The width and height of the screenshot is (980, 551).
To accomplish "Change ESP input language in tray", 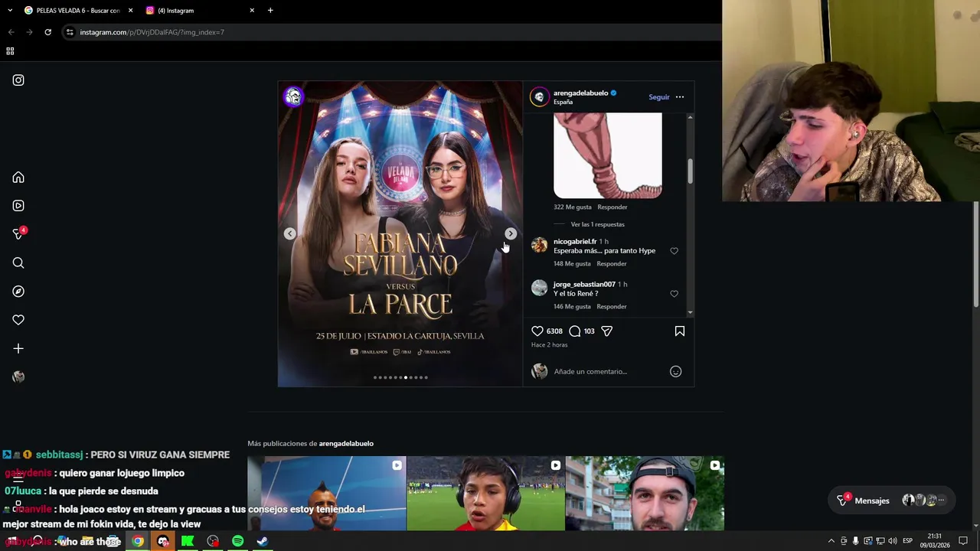I will [x=907, y=541].
